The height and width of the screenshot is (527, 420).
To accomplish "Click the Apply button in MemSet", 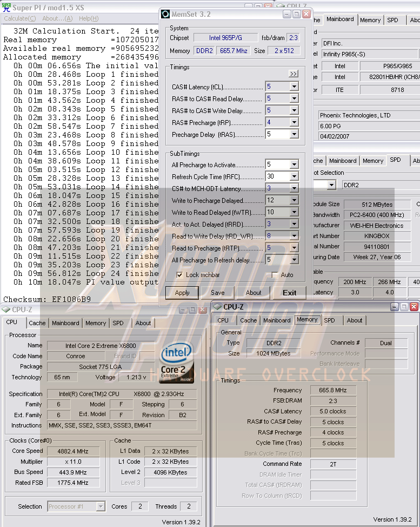I will pyautogui.click(x=182, y=293).
